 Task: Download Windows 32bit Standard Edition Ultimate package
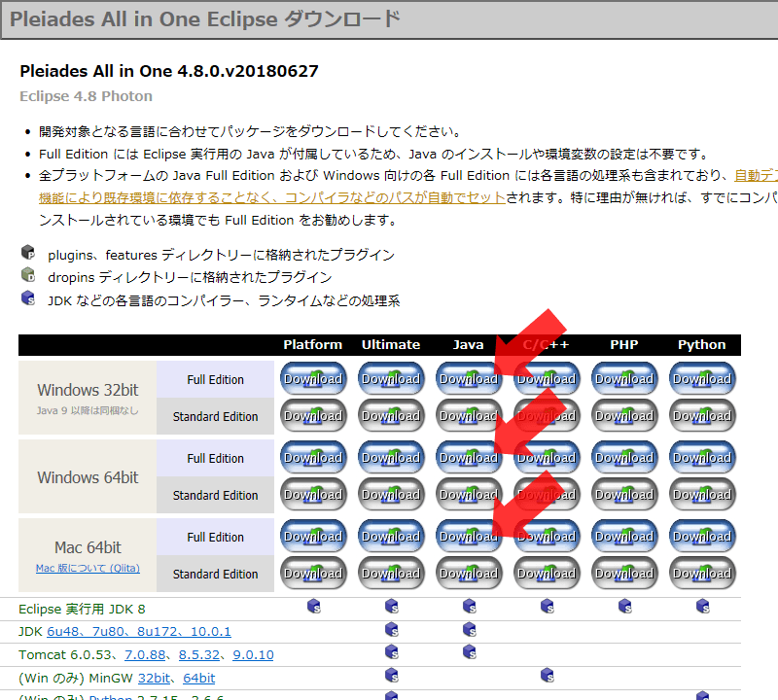click(x=391, y=416)
